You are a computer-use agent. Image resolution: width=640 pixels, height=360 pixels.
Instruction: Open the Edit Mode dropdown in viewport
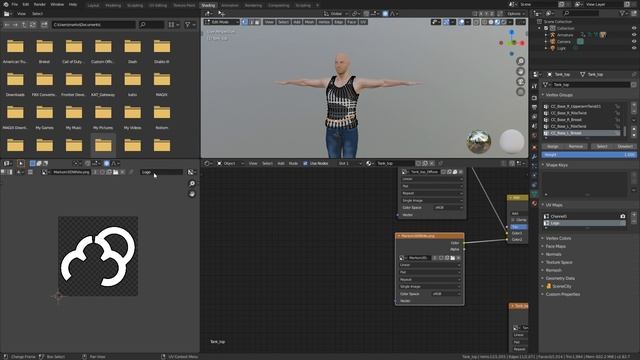(222, 22)
